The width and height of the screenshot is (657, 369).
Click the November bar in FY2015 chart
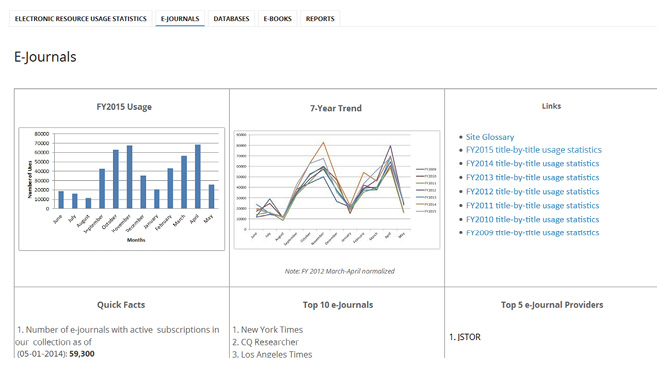tap(129, 177)
